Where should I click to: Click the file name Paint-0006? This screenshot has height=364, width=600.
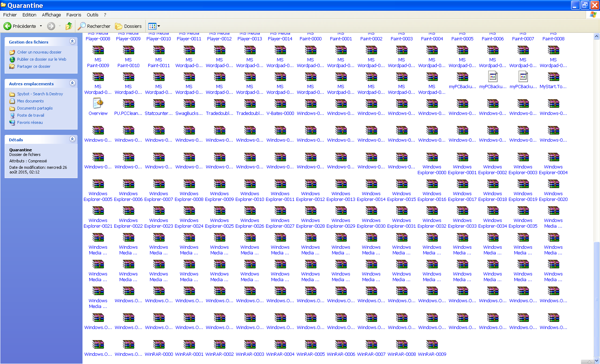click(x=492, y=39)
